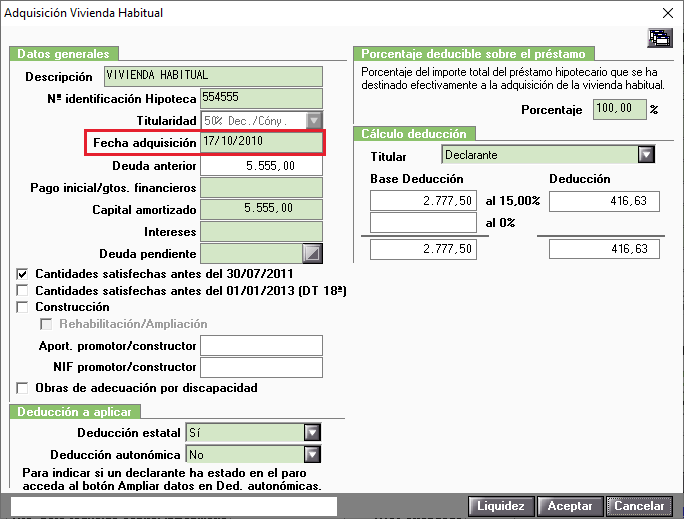
Task: Click the Nº identificación Hipoteca field
Action: (x=261, y=99)
